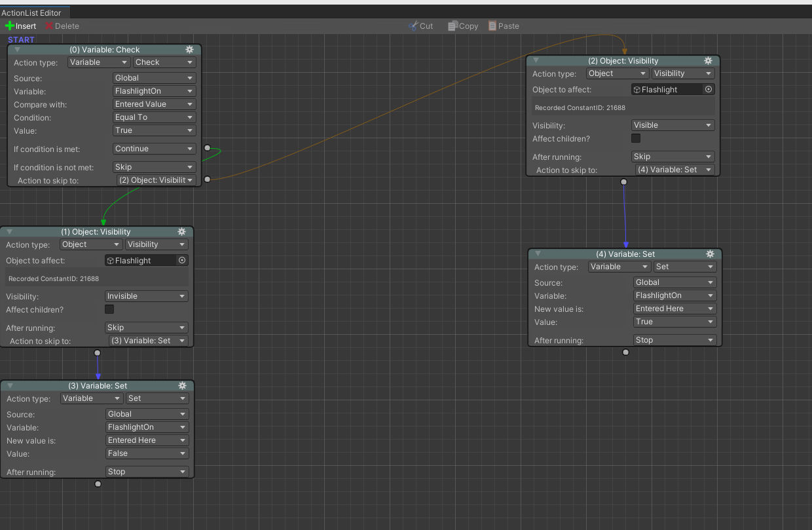Screen dimensions: 812x530
Task: Open gear menu of (0) Variable: Check node
Action: [190, 50]
